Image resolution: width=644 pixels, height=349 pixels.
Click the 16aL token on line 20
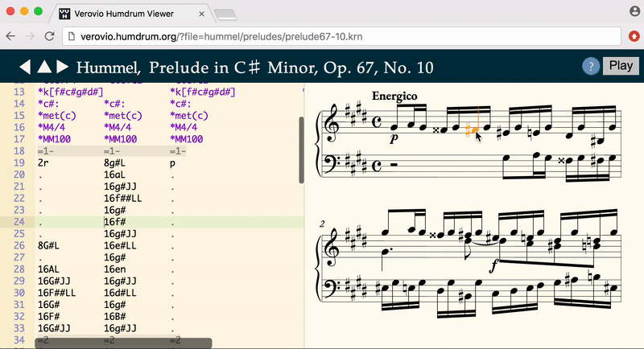pyautogui.click(x=114, y=174)
